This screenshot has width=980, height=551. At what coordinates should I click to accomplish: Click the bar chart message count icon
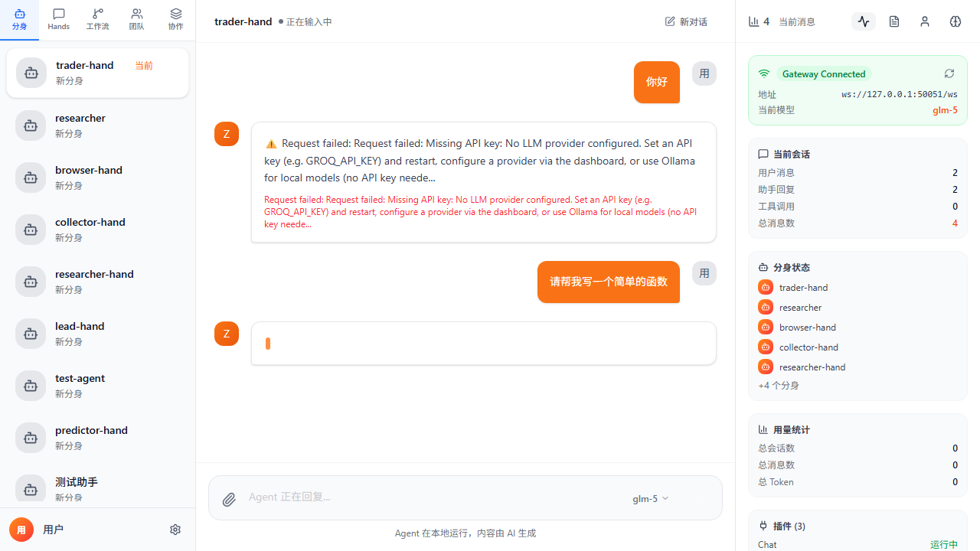[753, 21]
